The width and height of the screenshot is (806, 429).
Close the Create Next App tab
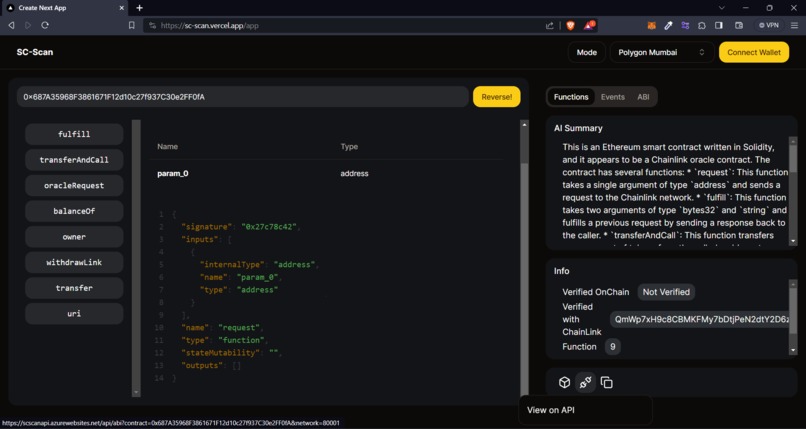coord(122,8)
